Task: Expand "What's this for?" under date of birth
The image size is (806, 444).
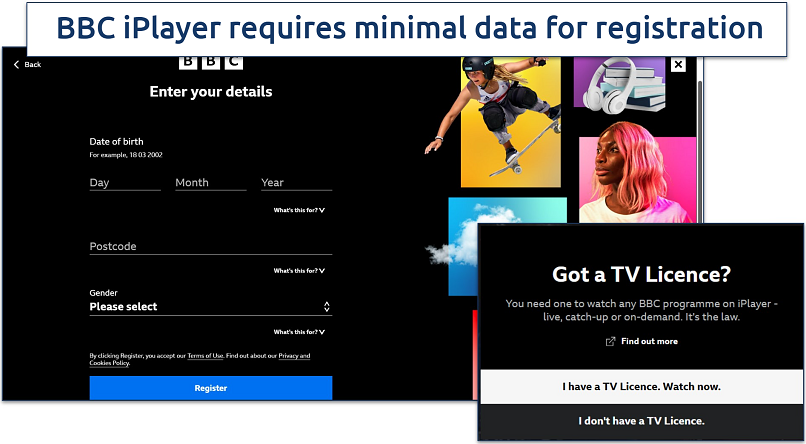Action: (x=299, y=210)
